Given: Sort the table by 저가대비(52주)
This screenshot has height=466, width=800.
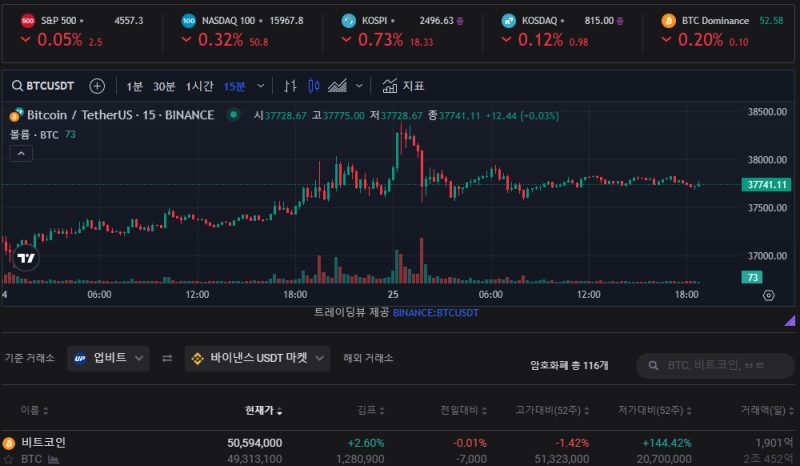Looking at the screenshot, I should coord(655,410).
